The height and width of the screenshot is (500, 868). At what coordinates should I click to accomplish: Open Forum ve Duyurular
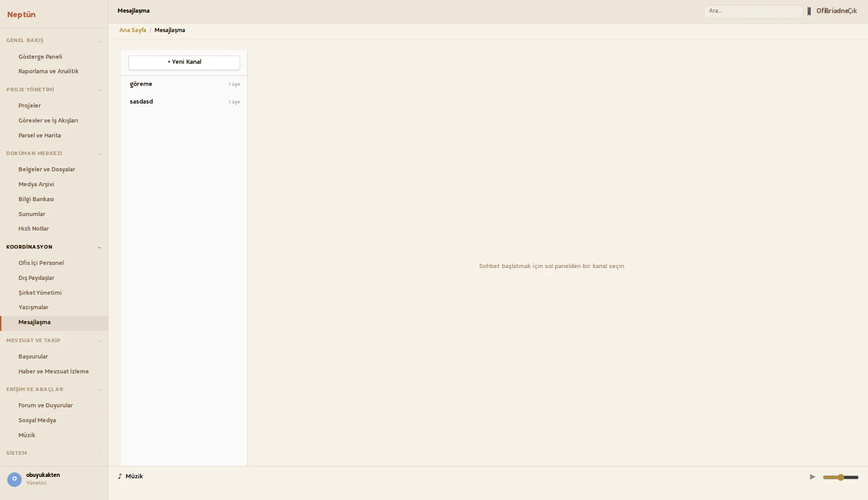(x=54, y=405)
